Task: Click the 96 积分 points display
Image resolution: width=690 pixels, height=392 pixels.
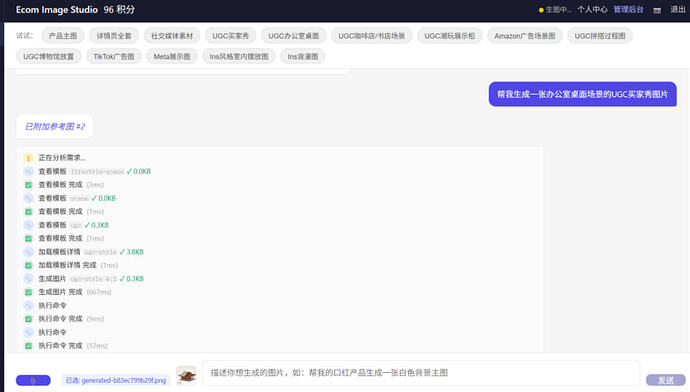Action: tap(119, 10)
